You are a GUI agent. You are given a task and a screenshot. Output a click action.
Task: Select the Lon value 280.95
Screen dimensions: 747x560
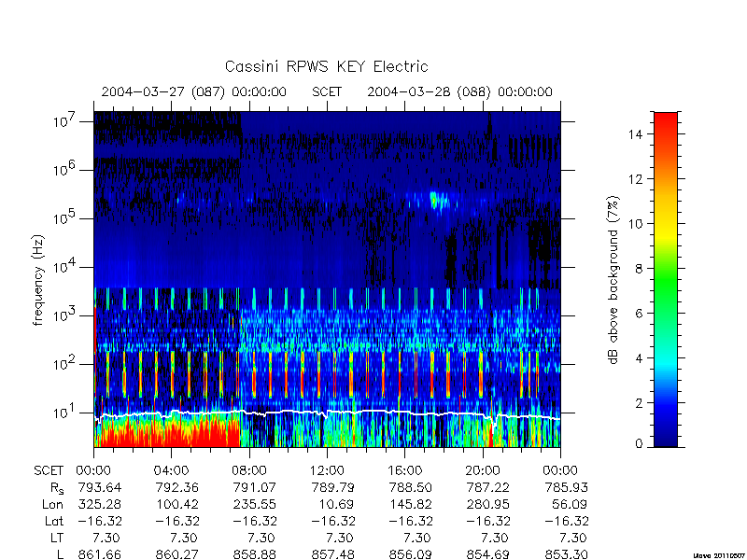click(488, 504)
